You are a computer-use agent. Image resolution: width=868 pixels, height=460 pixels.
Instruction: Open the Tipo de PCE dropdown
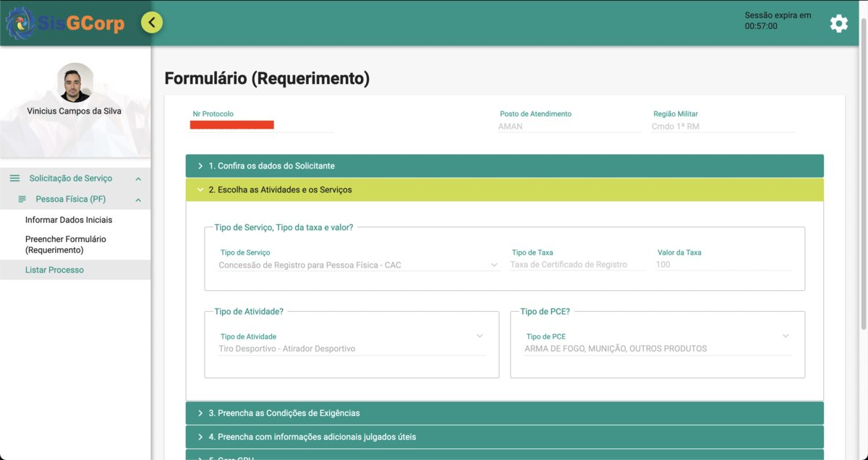tap(657, 348)
